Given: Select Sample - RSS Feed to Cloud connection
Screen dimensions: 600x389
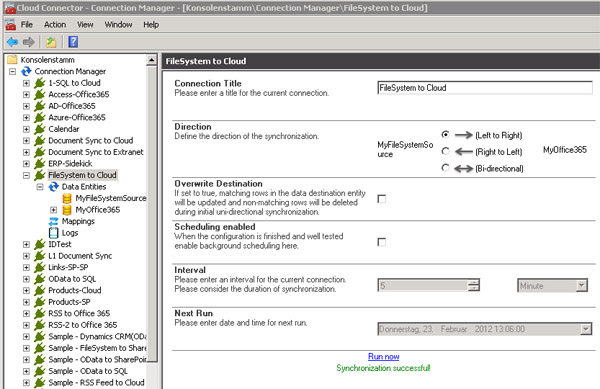Looking at the screenshot, I should [96, 383].
